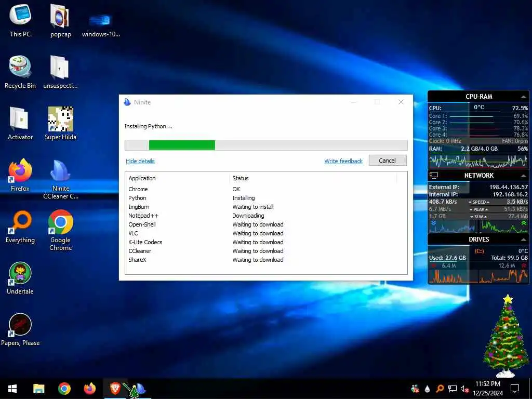Collapse the DRIVES gadget panel

[x=524, y=240]
